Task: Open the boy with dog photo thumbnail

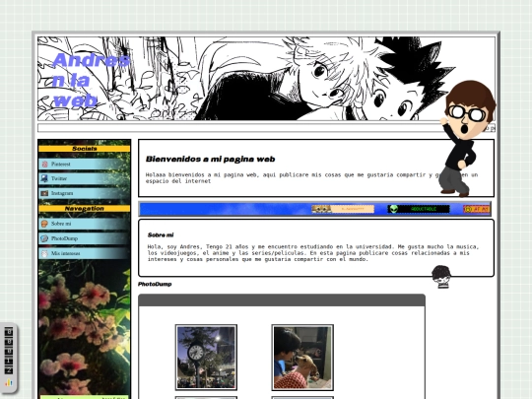Action: 302,358
